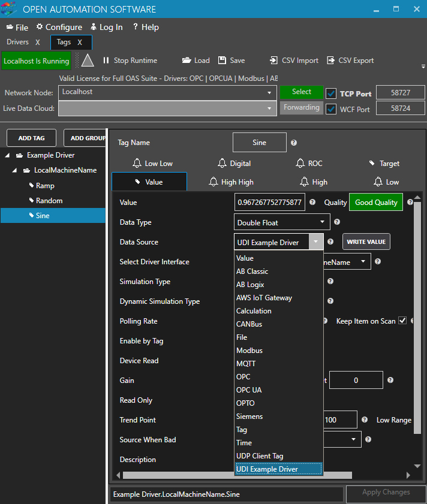
Task: Click the ADD TAG button
Action: [31, 138]
